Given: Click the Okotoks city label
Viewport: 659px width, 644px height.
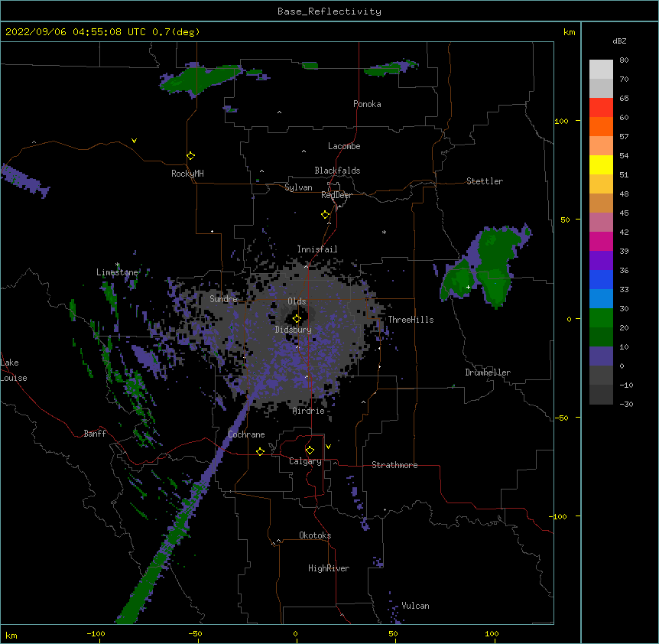Looking at the screenshot, I should (x=315, y=535).
